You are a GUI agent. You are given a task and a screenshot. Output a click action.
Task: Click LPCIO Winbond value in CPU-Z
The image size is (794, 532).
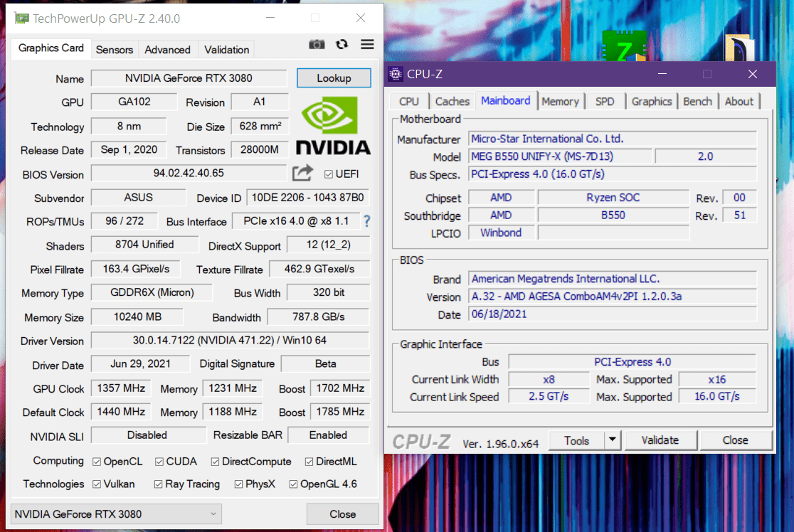tap(501, 233)
